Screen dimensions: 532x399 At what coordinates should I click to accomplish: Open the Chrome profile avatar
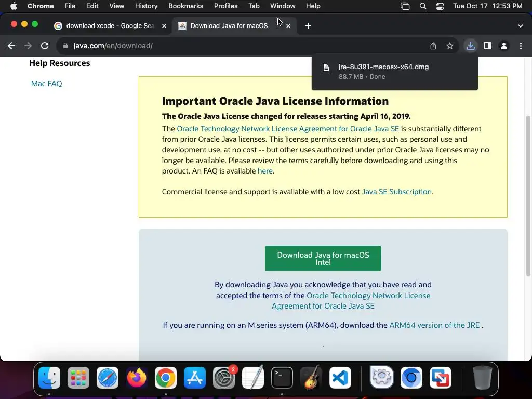coord(504,46)
